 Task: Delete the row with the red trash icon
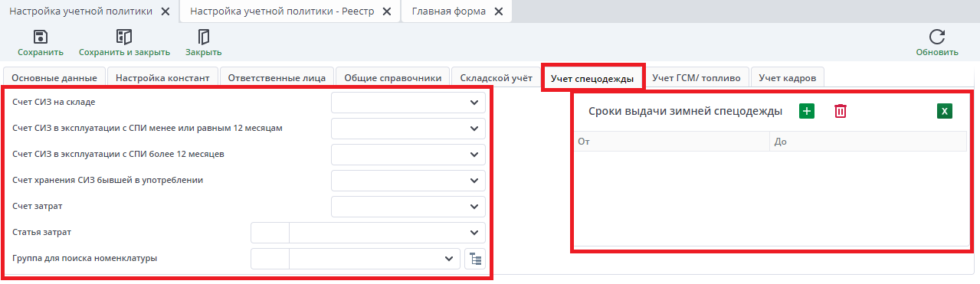click(841, 111)
